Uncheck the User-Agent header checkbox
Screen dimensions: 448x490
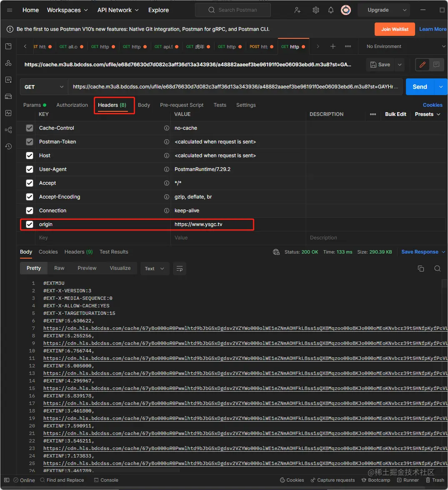(29, 169)
